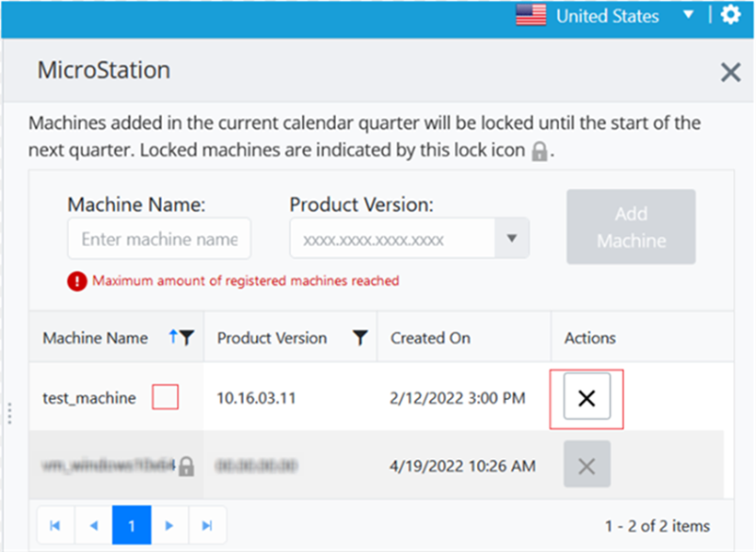Image resolution: width=756 pixels, height=552 pixels.
Task: Click the Add Machine button
Action: pyautogui.click(x=631, y=227)
